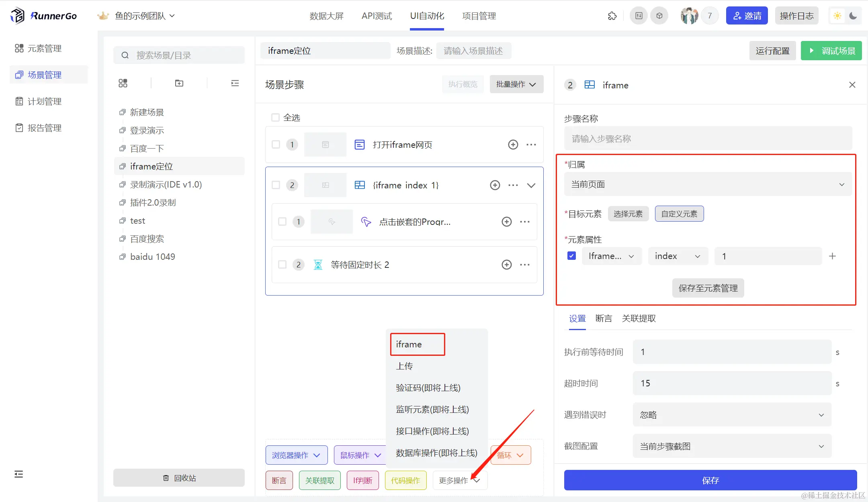Add a step after 打开iframe网页 with the plus icon
The image size is (868, 502).
coord(513,145)
